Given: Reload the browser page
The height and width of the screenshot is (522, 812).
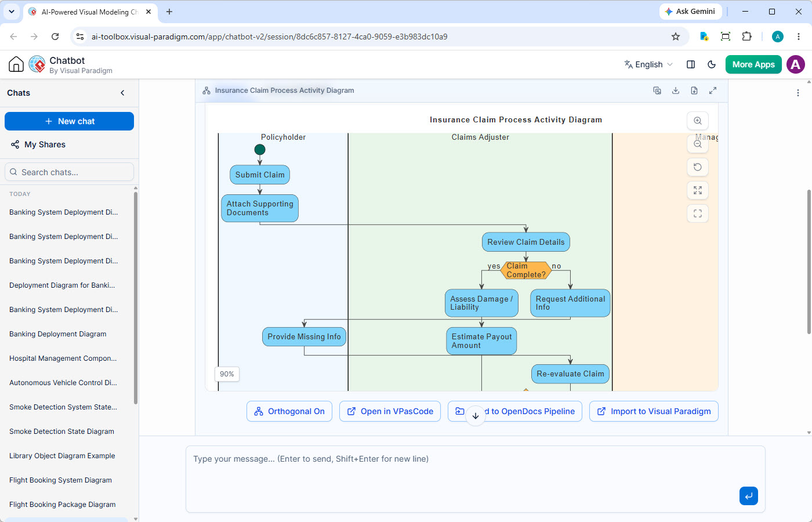Looking at the screenshot, I should coord(55,37).
